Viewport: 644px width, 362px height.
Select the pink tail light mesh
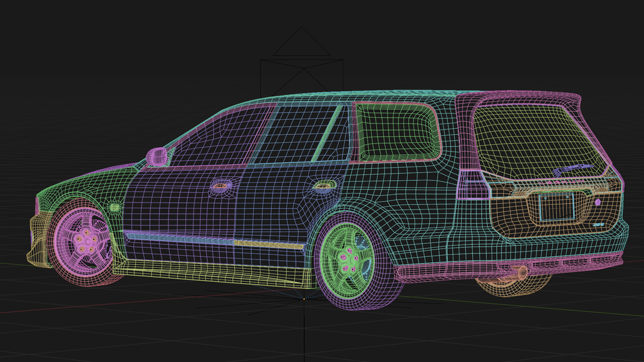(473, 185)
